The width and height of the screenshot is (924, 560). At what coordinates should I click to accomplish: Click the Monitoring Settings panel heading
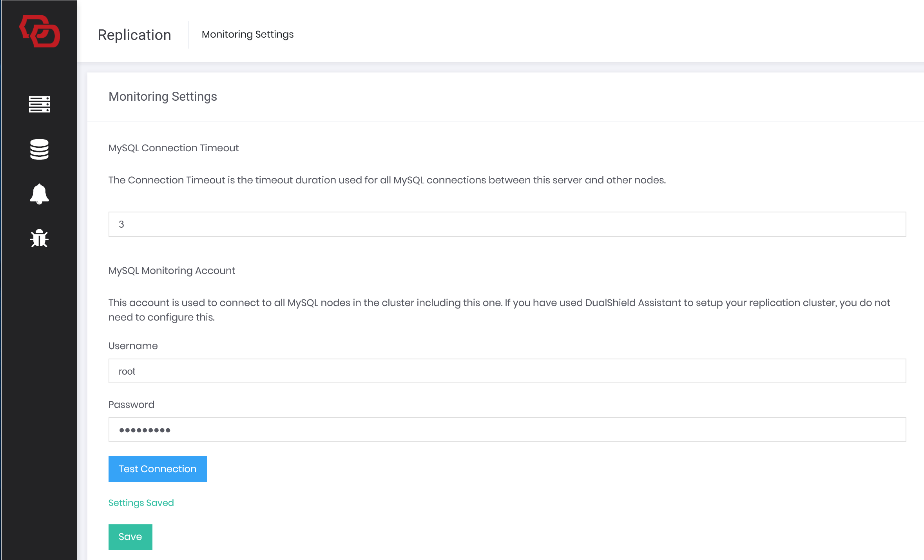click(163, 96)
